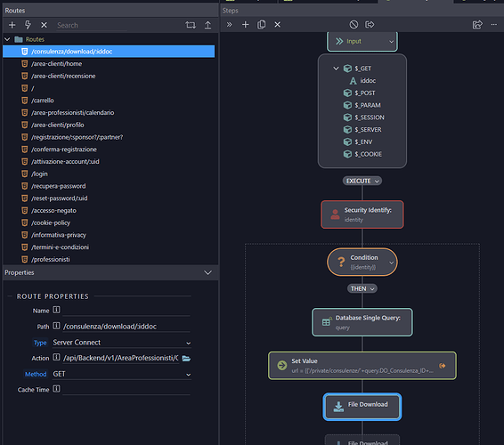This screenshot has width=504, height=445.
Task: Click the lightning bolt icon in Routes toolbar
Action: 28,25
